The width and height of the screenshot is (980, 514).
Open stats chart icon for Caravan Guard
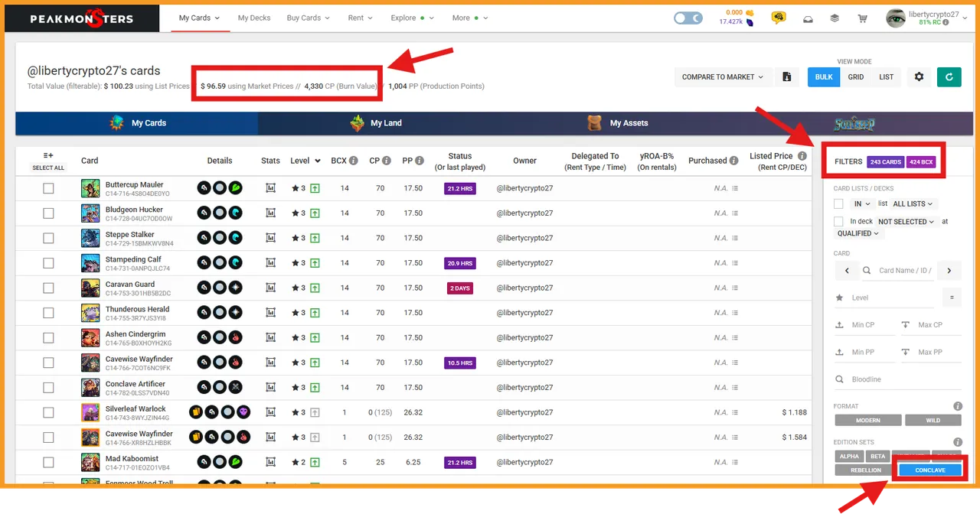click(x=270, y=288)
